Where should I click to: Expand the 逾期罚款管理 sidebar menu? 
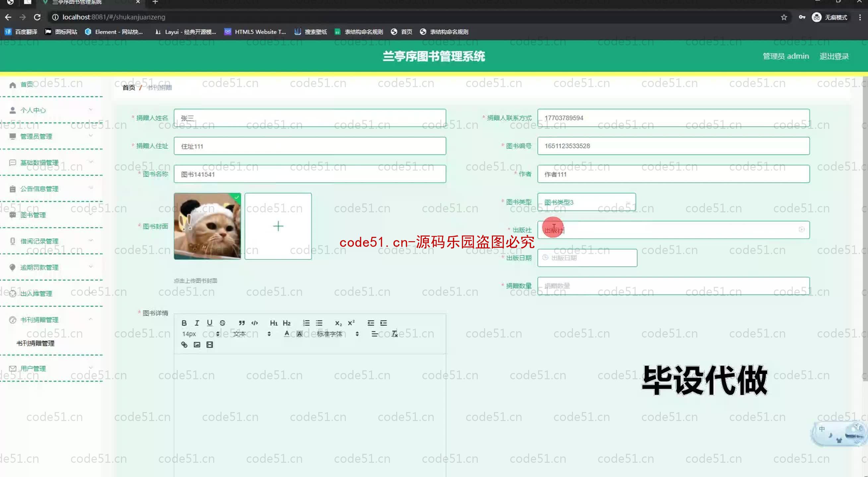coord(51,267)
